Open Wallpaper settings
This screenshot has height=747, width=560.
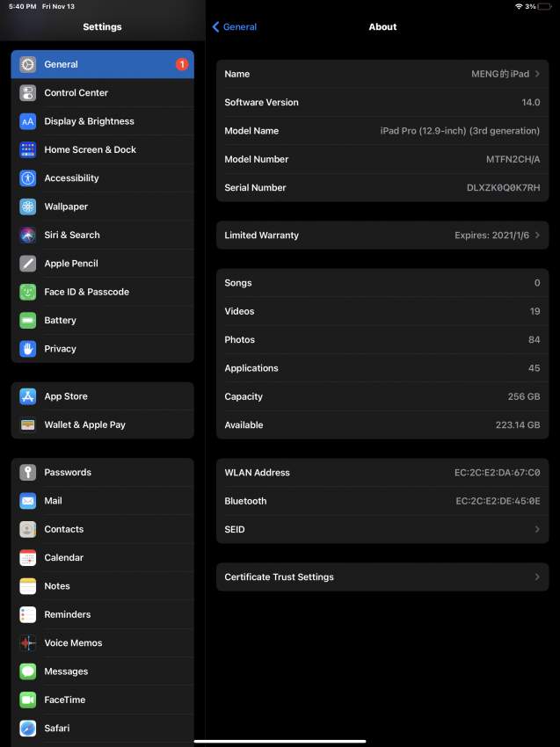coord(103,207)
